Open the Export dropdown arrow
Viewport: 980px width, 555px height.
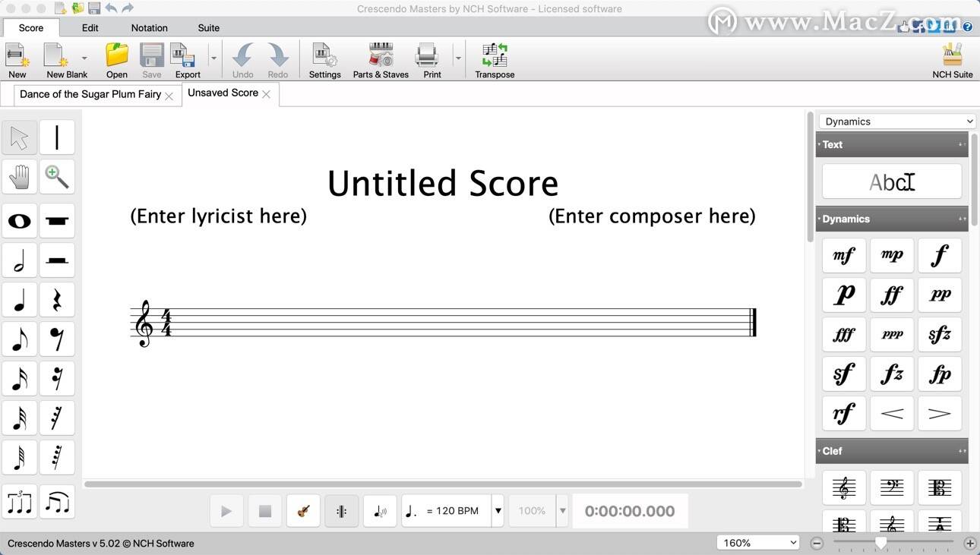click(x=213, y=58)
